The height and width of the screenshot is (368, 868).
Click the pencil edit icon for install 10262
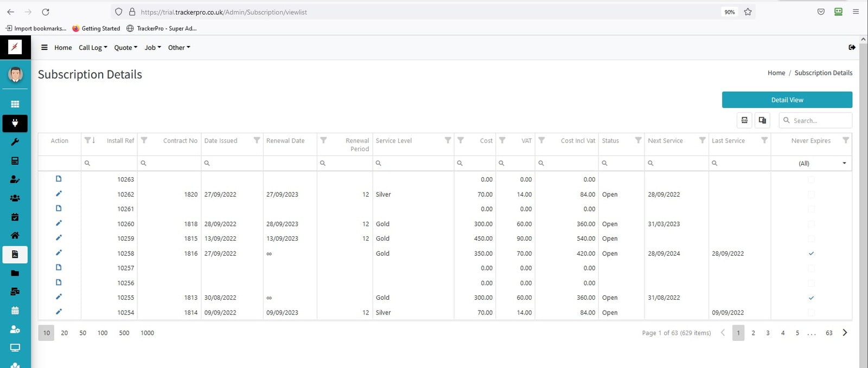(59, 193)
